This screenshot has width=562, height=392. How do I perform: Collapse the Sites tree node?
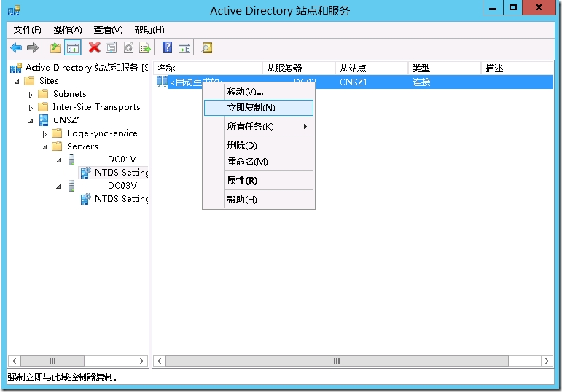tap(17, 82)
